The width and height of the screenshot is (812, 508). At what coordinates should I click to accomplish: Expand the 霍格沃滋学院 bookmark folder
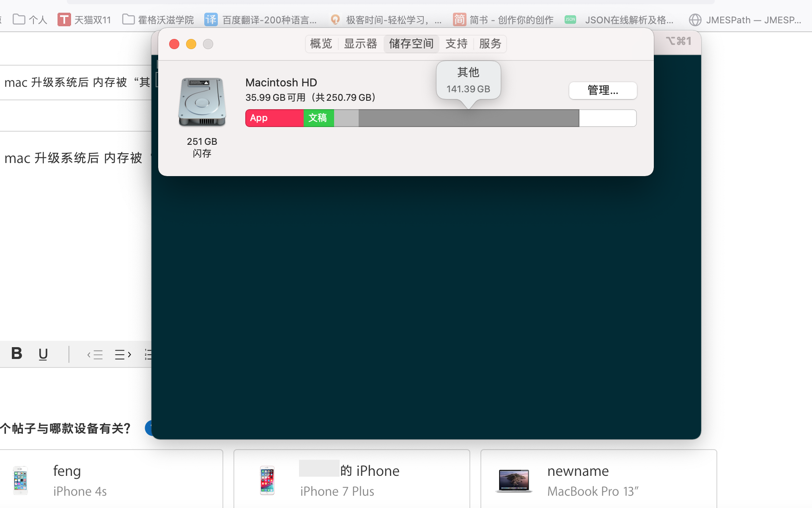tap(158, 20)
